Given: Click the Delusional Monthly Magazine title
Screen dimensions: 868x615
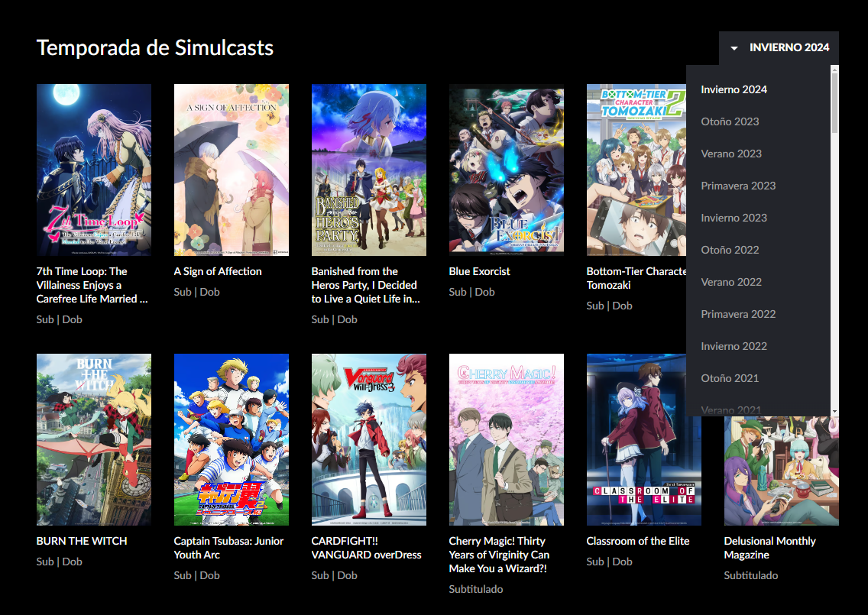Looking at the screenshot, I should 770,548.
